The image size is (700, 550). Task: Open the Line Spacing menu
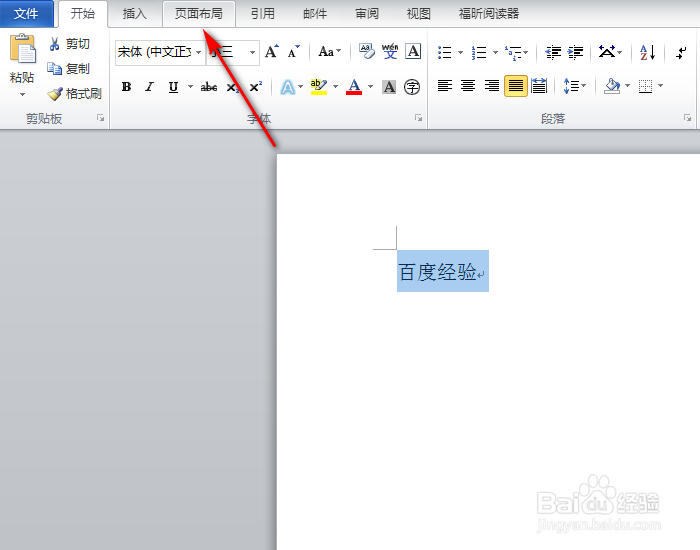tap(575, 85)
